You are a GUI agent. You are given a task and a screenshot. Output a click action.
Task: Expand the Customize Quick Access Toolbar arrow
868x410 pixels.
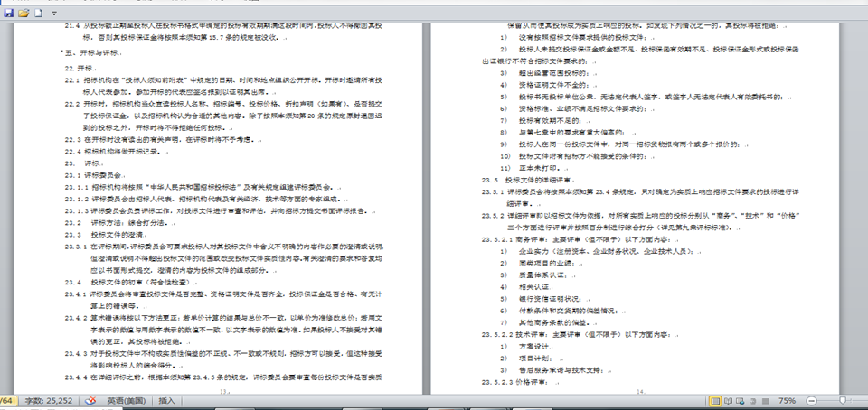(x=53, y=14)
